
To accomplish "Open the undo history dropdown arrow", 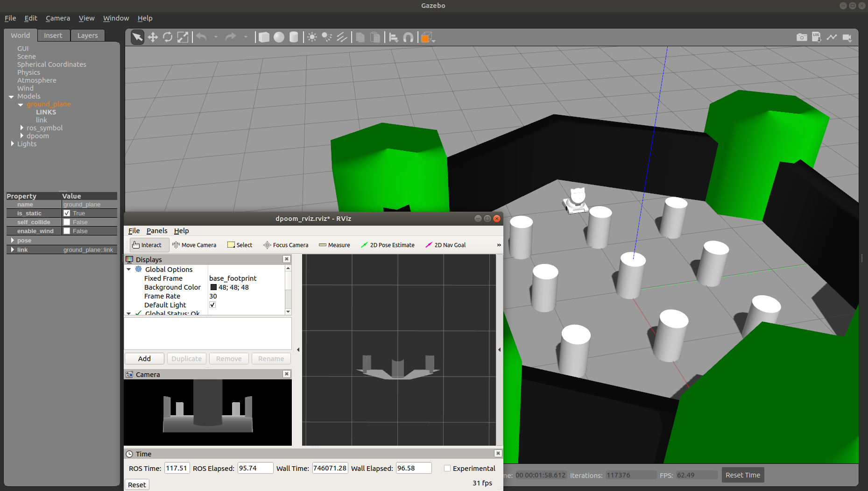I will pos(216,37).
